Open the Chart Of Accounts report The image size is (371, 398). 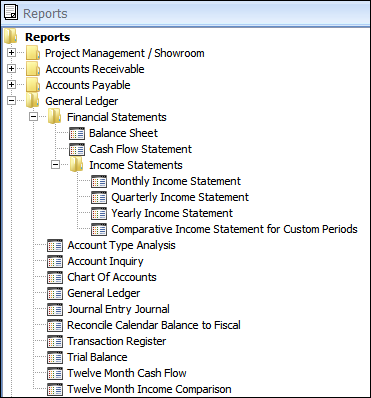(x=112, y=277)
